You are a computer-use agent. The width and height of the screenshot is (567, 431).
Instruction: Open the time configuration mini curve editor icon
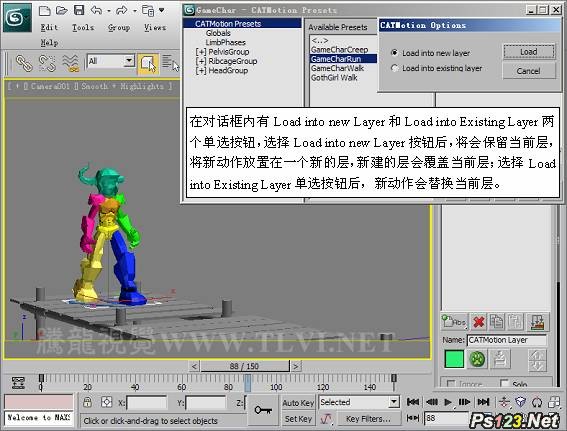point(18,382)
